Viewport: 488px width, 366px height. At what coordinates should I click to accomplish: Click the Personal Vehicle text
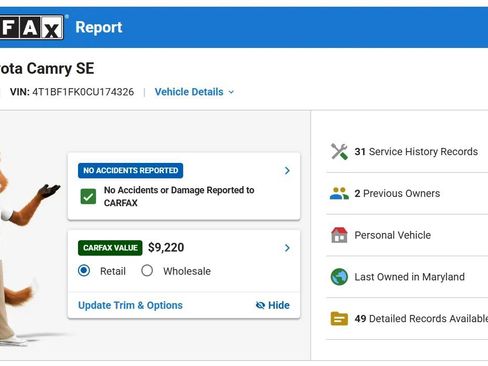point(392,235)
